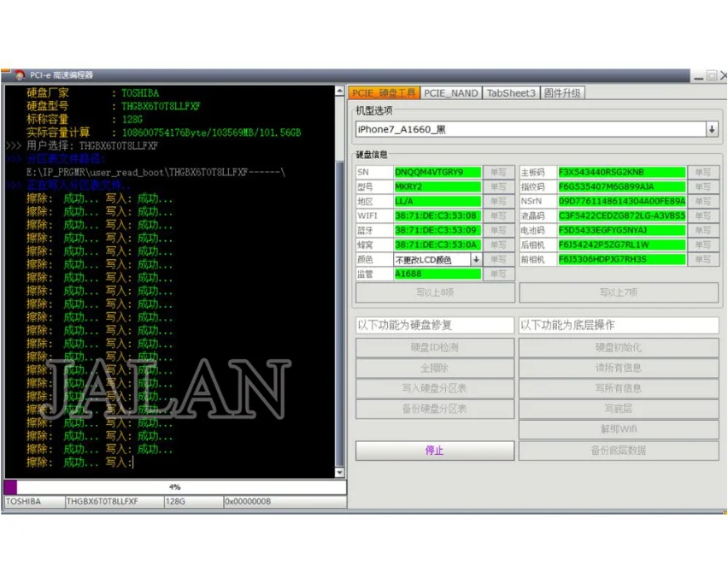Screen dimensions: 728x578
Task: Click the 单写 button in the SN row
Action: click(499, 173)
